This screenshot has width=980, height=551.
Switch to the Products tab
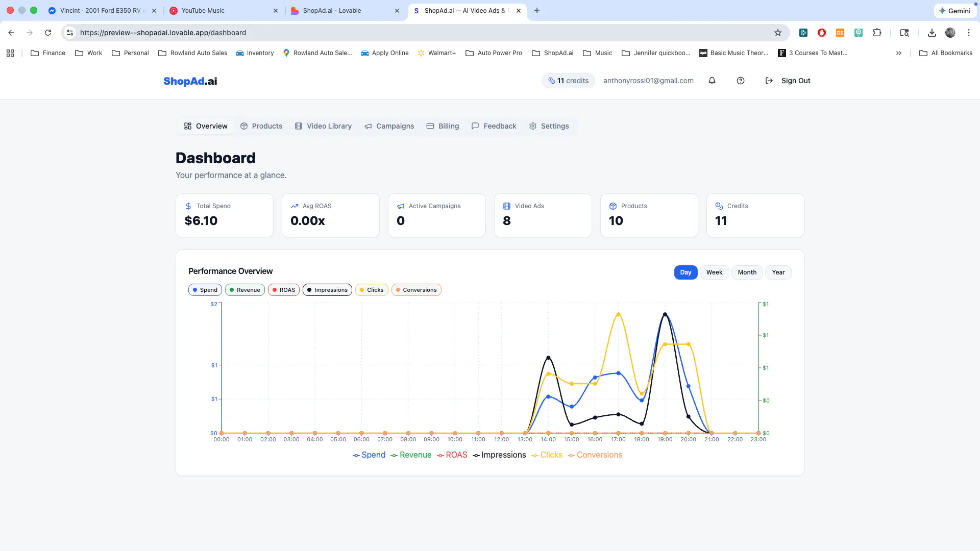coord(261,126)
